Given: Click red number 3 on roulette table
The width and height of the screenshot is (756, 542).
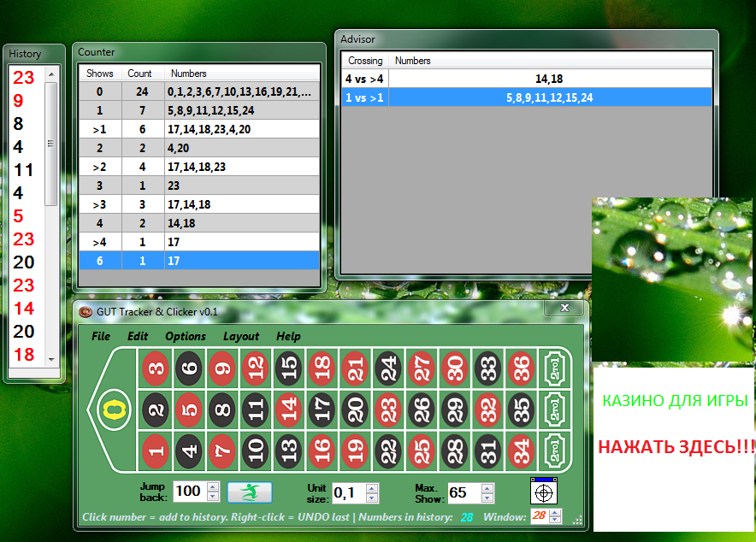Looking at the screenshot, I should pyautogui.click(x=156, y=368).
